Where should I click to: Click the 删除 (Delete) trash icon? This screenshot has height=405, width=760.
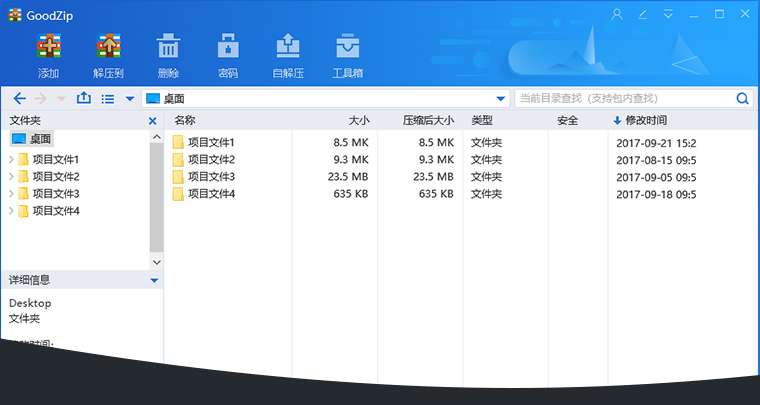[x=168, y=49]
